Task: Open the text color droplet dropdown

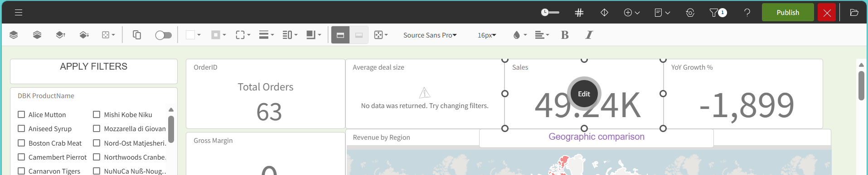Action: point(520,35)
